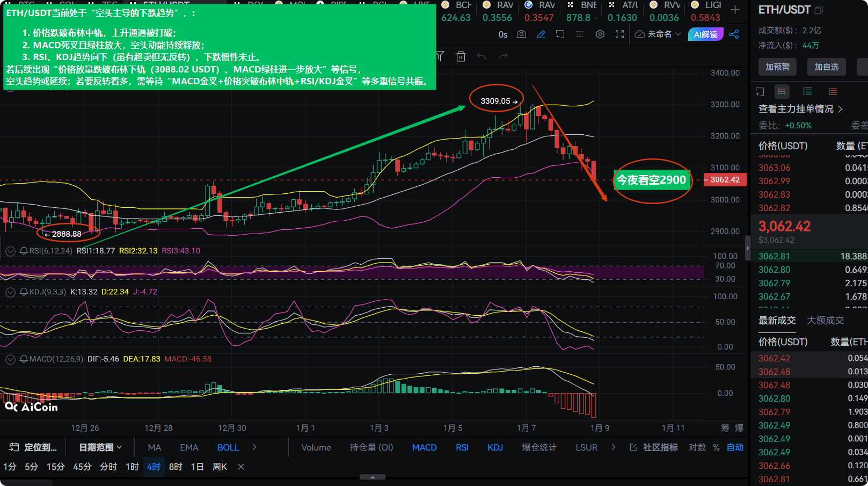Enter fullscreen mode with the expand icon
Viewport: 868px width, 486px height.
[619, 34]
